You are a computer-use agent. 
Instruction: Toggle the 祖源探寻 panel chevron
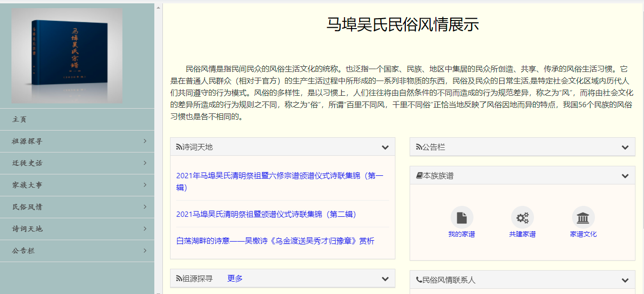coord(385,279)
